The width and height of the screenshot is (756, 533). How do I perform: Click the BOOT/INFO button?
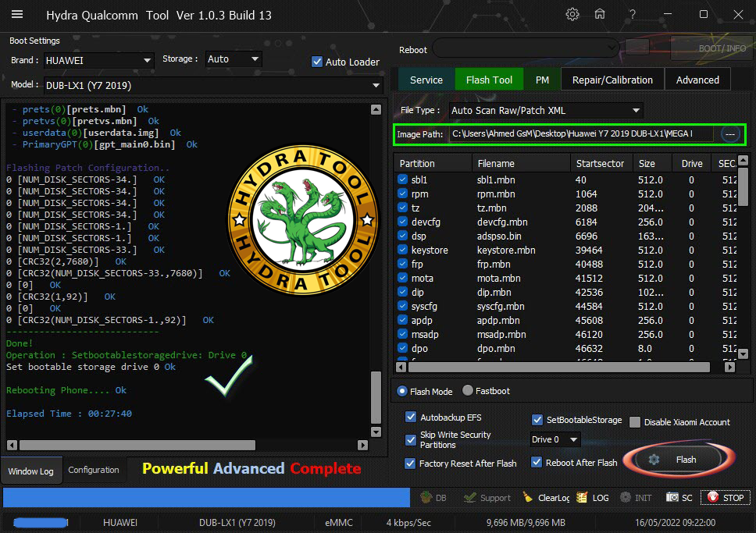711,48
